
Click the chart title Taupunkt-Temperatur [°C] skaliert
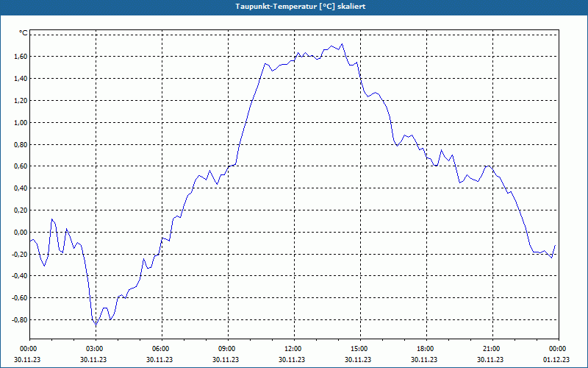pos(301,7)
